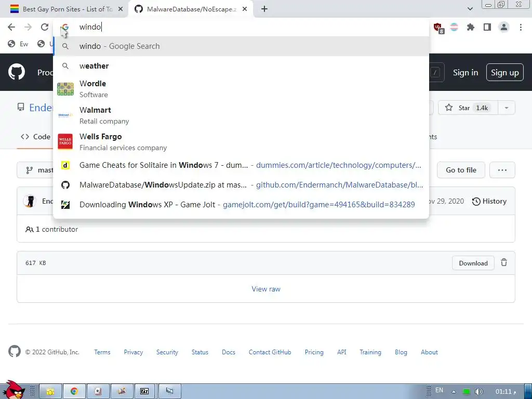Expand the dropdown beside the Star button
The image size is (532, 399).
tap(507, 108)
